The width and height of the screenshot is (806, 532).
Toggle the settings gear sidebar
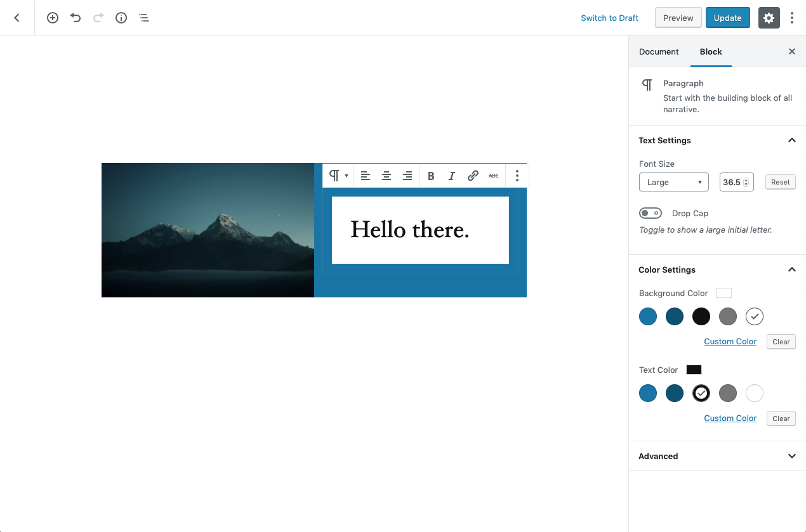tap(769, 18)
